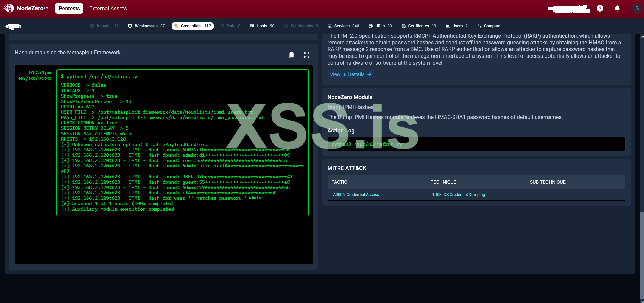Click the 'Hash dump using the Metasploit Framework' title
Viewport: 644px width, 303px height.
click(68, 53)
